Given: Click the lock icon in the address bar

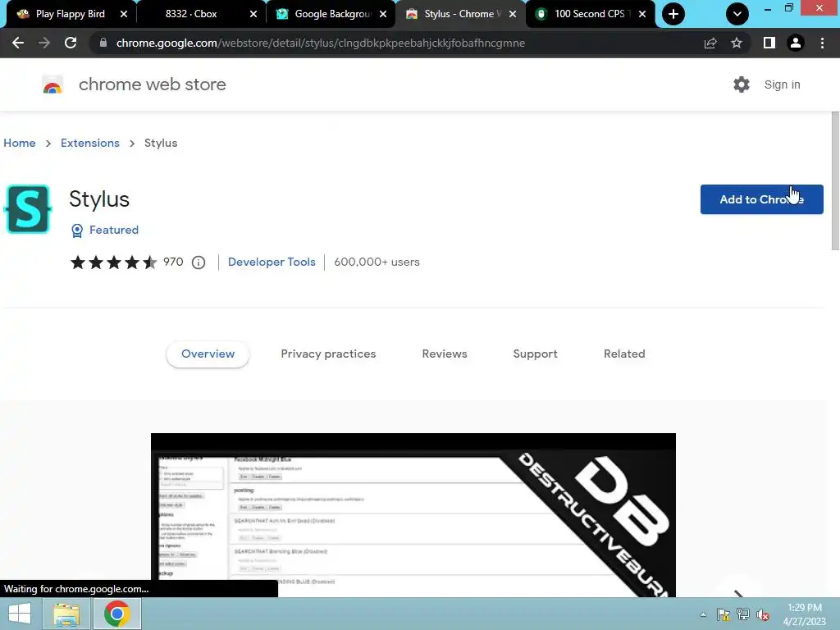Looking at the screenshot, I should pos(103,43).
